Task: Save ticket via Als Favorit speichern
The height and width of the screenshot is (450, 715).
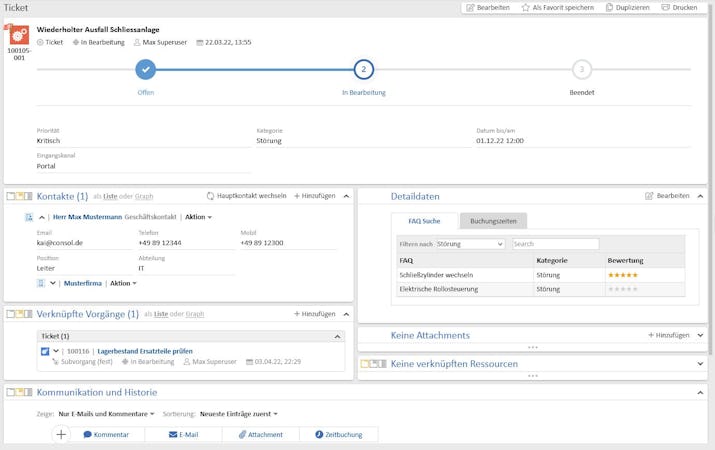Action: 558,8
